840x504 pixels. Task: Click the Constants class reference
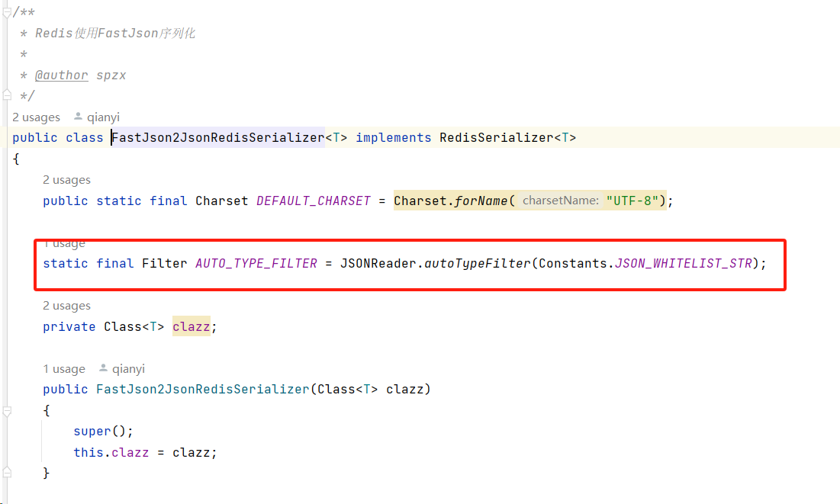pos(573,264)
